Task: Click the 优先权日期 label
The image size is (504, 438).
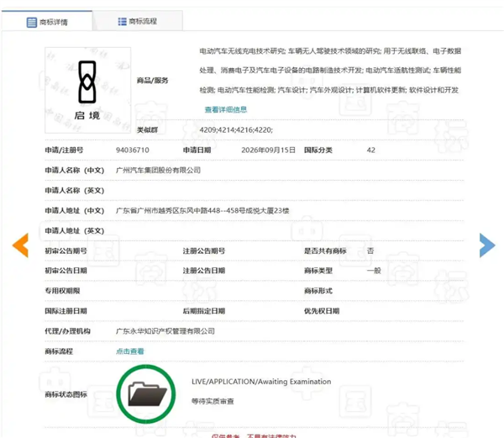Action: (x=322, y=311)
